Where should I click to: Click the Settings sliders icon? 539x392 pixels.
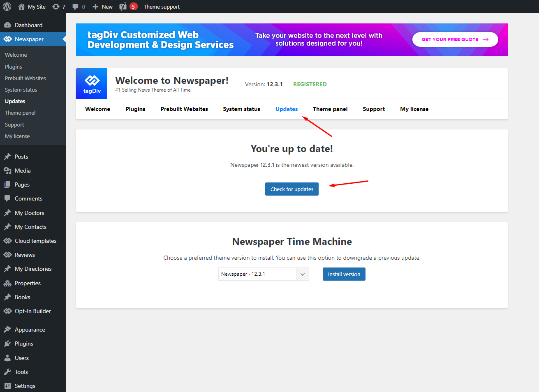(x=7, y=386)
